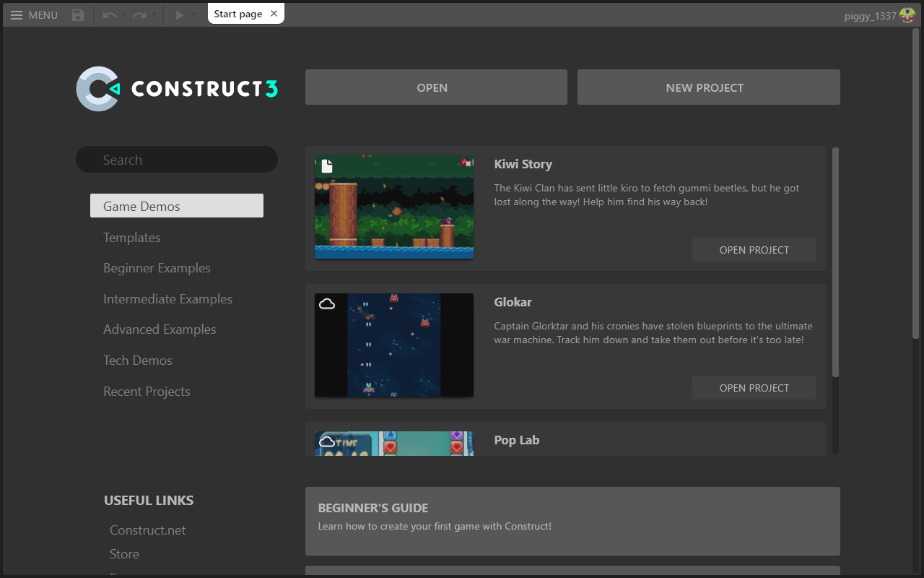Focus the Search input field

177,160
